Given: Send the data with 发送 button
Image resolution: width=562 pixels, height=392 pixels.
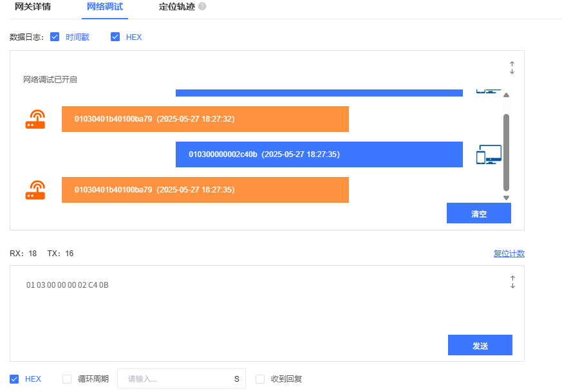Looking at the screenshot, I should [480, 345].
